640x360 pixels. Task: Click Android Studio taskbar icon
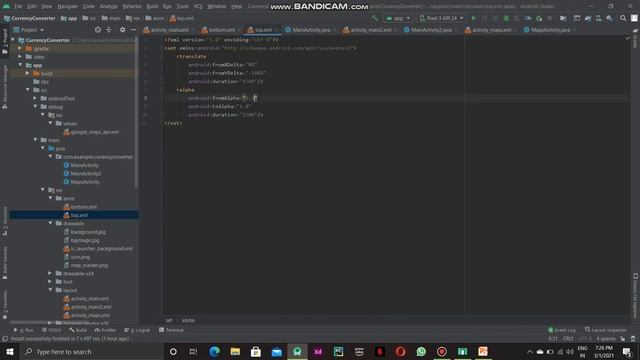[297, 351]
